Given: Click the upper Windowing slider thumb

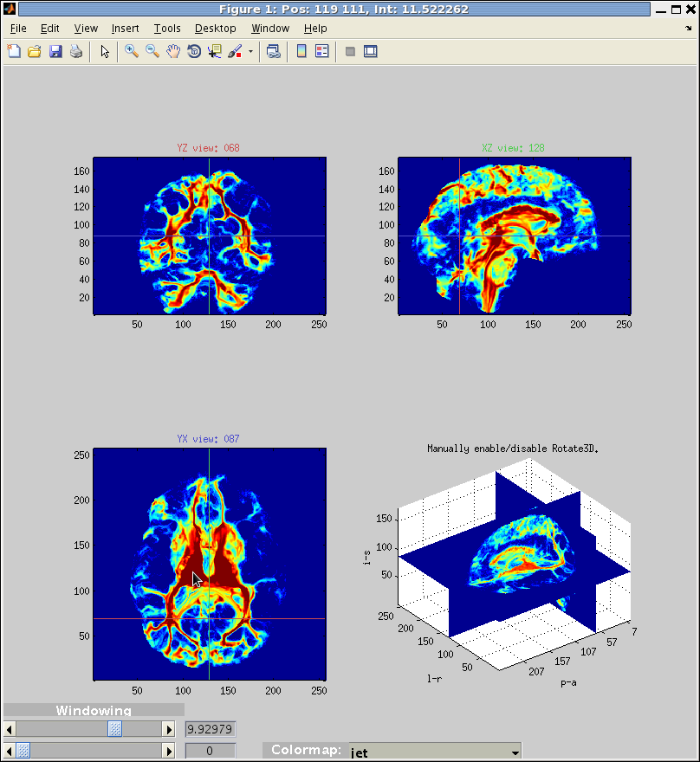Looking at the screenshot, I should [114, 729].
